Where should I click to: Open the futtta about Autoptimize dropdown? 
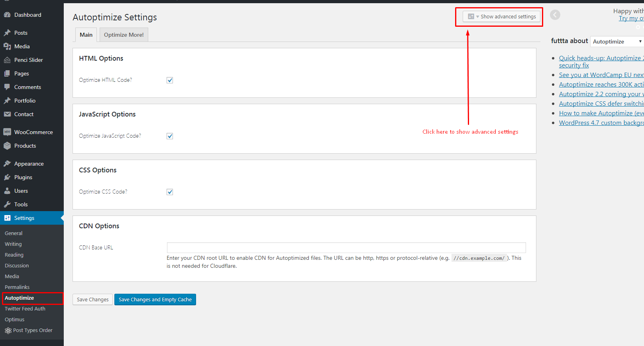coord(617,42)
